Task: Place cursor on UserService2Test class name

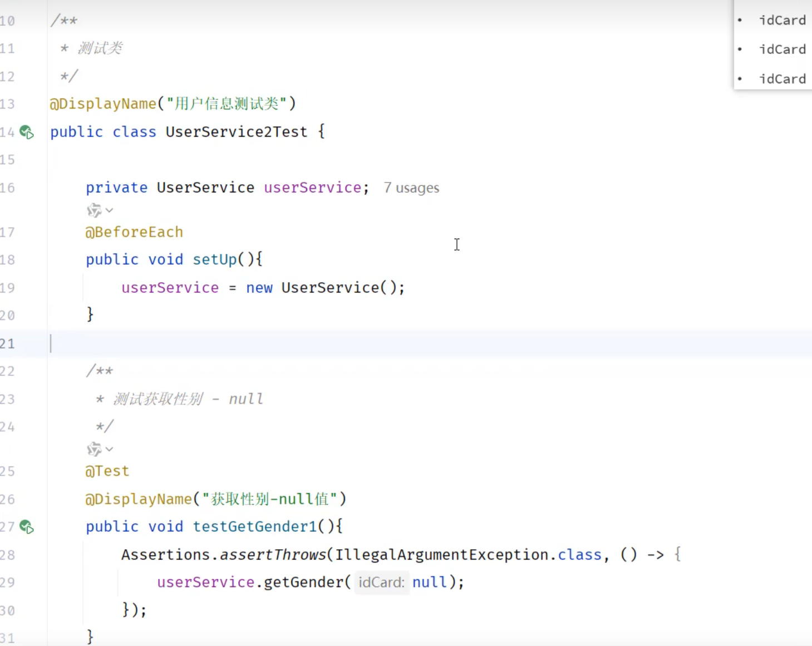Action: point(236,132)
